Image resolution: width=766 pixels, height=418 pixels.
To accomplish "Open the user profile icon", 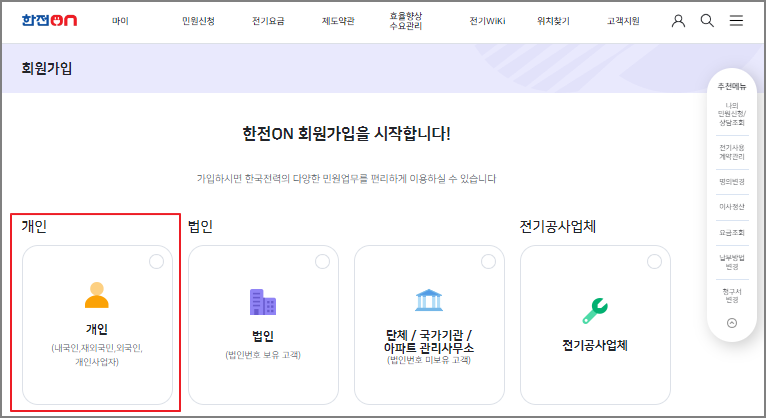I will (x=678, y=21).
